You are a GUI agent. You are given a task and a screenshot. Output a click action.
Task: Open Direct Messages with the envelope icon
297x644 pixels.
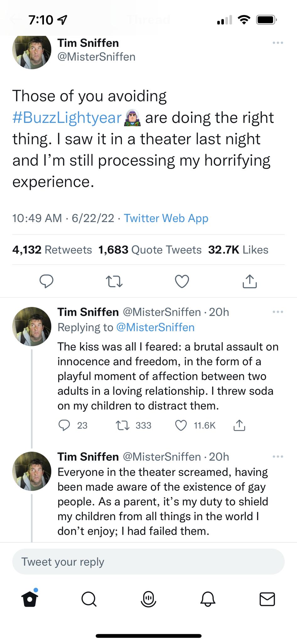267,599
